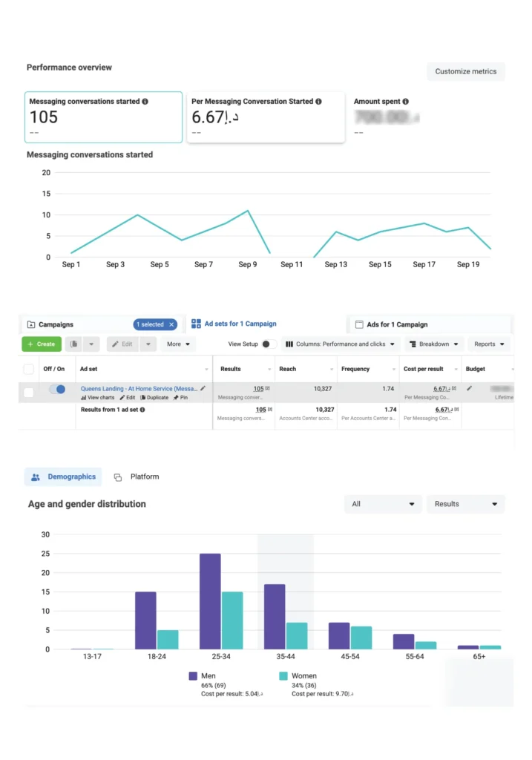Image resolution: width=532 pixels, height=760 pixels.
Task: Click the Duplicate action under the ad set name
Action: 154,398
